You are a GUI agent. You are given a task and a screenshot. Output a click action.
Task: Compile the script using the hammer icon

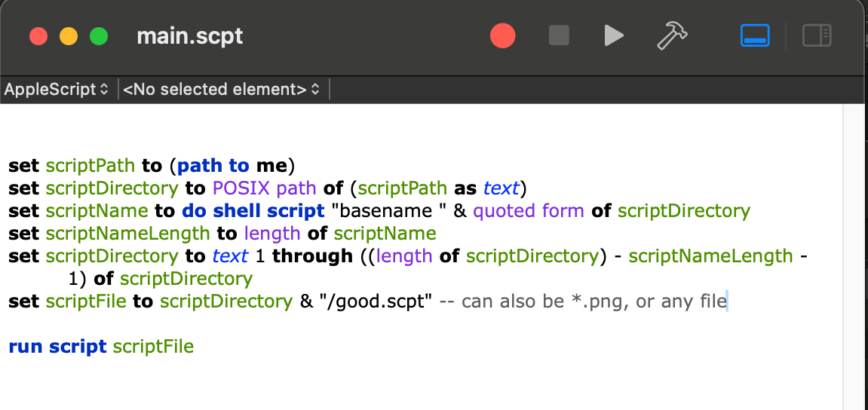click(x=671, y=35)
